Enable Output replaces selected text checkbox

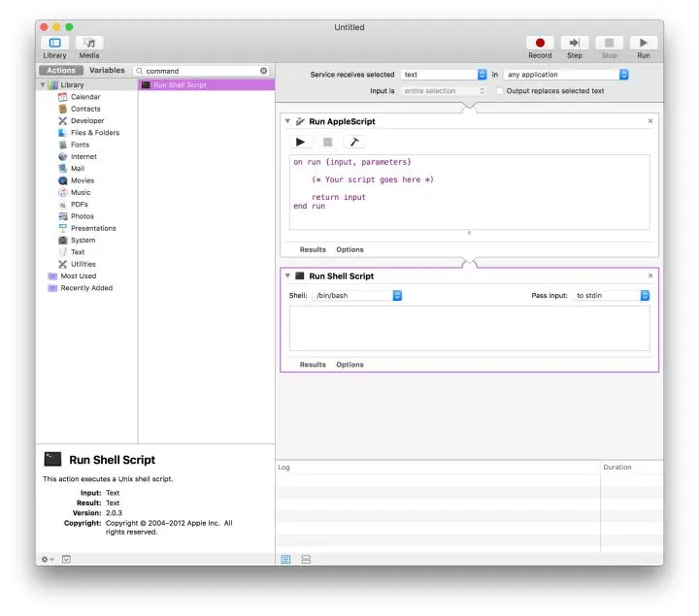coord(499,91)
